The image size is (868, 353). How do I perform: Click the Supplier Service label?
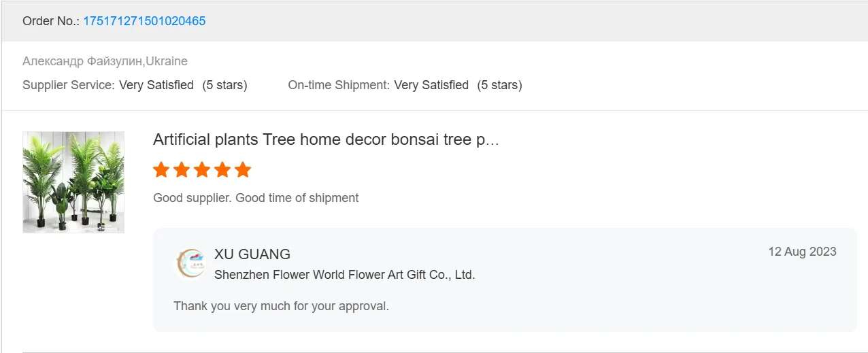click(68, 85)
